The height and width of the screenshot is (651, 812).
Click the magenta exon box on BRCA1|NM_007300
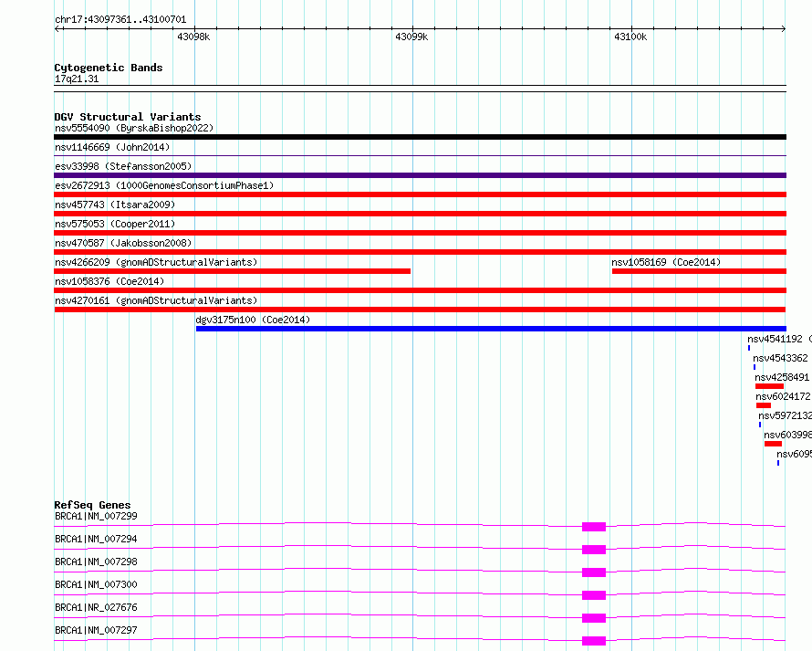[x=594, y=595]
